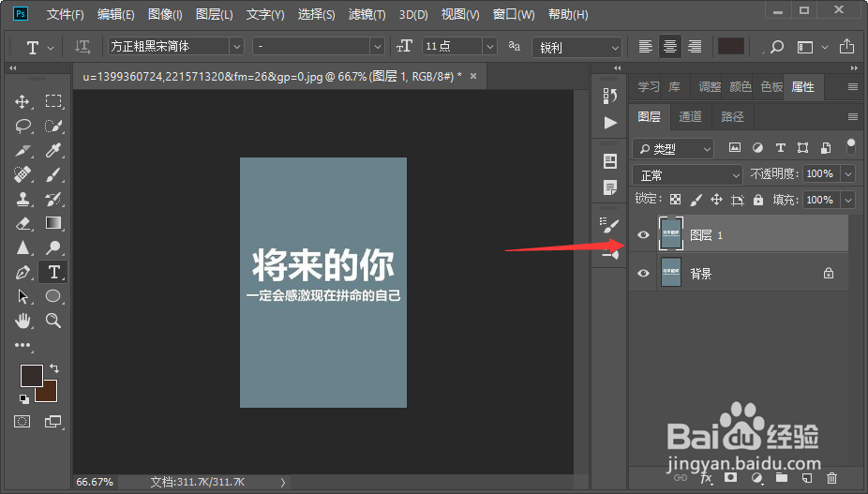Toggle lock position
The width and height of the screenshot is (868, 494).
click(x=716, y=200)
